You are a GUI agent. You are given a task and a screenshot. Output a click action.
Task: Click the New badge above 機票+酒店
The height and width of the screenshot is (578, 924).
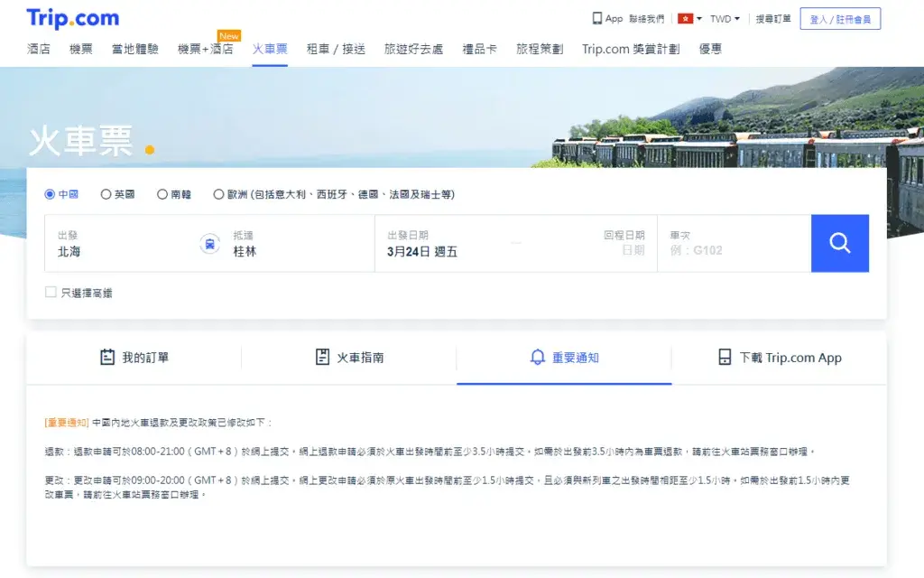coord(229,36)
